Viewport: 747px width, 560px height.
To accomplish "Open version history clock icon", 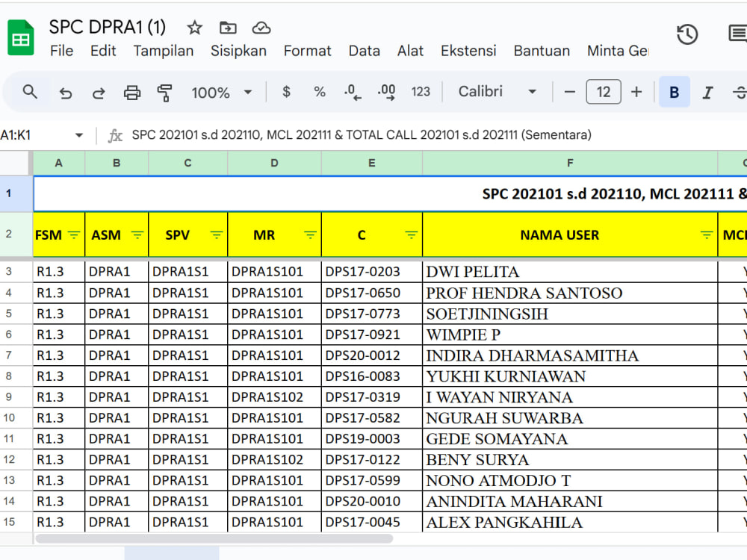I will pyautogui.click(x=687, y=35).
